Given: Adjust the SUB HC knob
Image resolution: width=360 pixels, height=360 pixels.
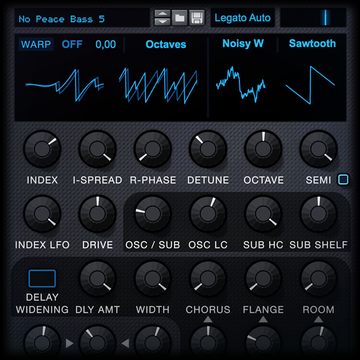Looking at the screenshot, I should 263,214.
